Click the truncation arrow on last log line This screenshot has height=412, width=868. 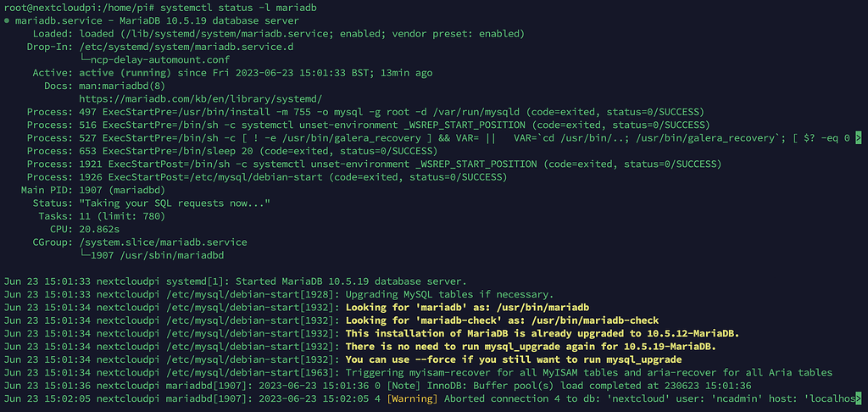tap(859, 398)
